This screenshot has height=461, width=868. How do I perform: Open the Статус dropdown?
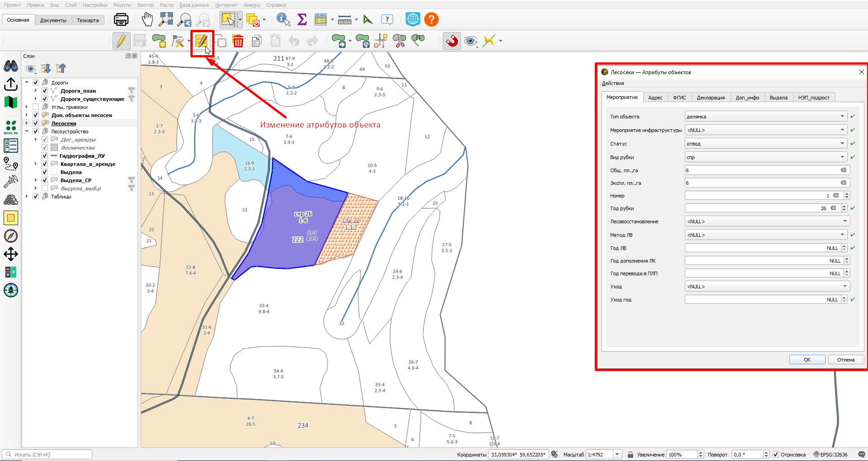pyautogui.click(x=766, y=144)
